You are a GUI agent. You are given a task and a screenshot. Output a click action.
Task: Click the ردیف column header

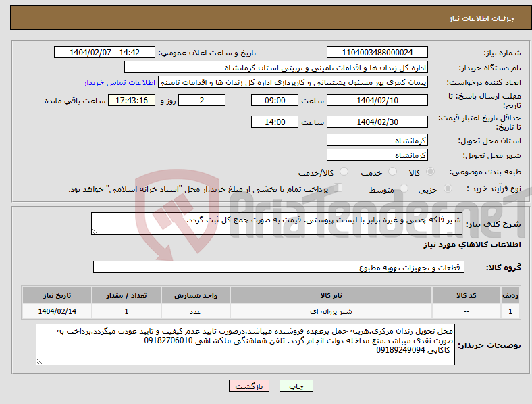[x=510, y=295]
